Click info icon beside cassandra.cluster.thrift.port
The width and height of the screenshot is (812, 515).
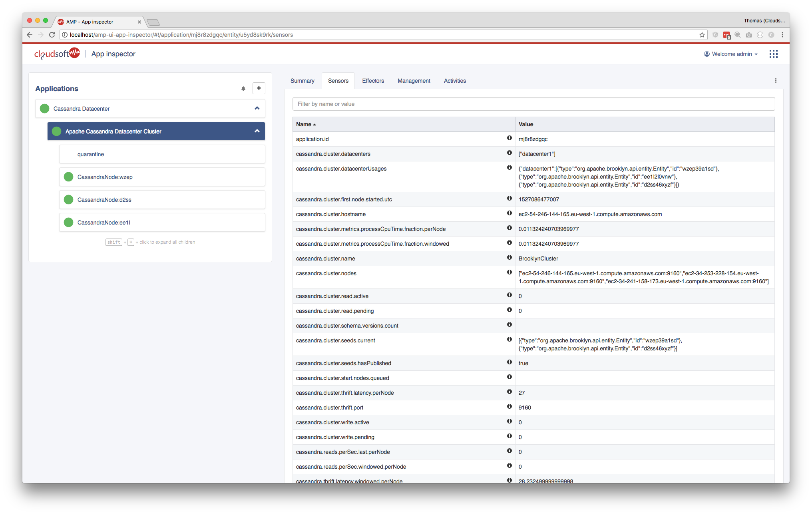point(509,406)
